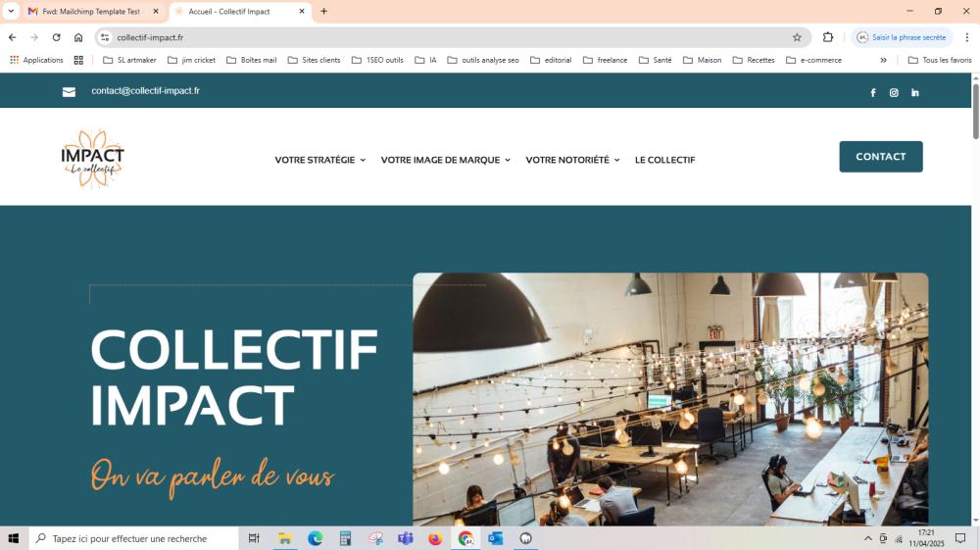The height and width of the screenshot is (550, 980).
Task: Open Firefox from the taskbar
Action: coord(436,538)
